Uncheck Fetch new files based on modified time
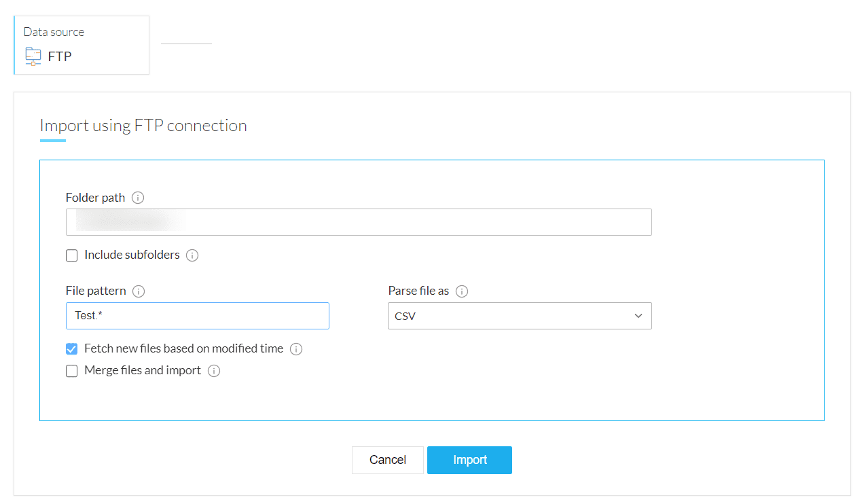This screenshot has width=866, height=504. (71, 349)
